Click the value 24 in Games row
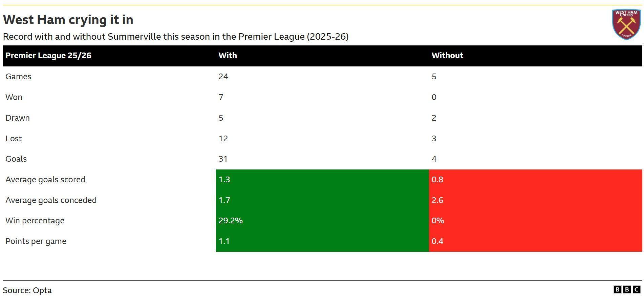The width and height of the screenshot is (644, 303). [x=223, y=77]
